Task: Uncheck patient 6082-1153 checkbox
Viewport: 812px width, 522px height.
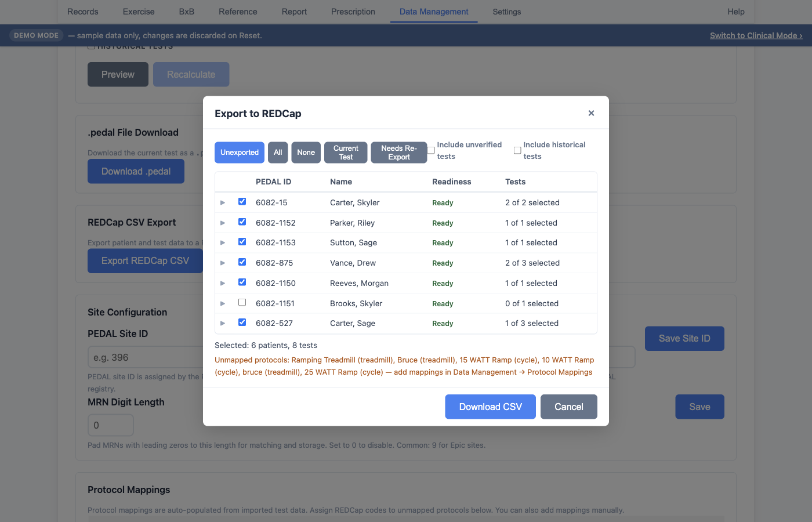Action: click(x=242, y=242)
